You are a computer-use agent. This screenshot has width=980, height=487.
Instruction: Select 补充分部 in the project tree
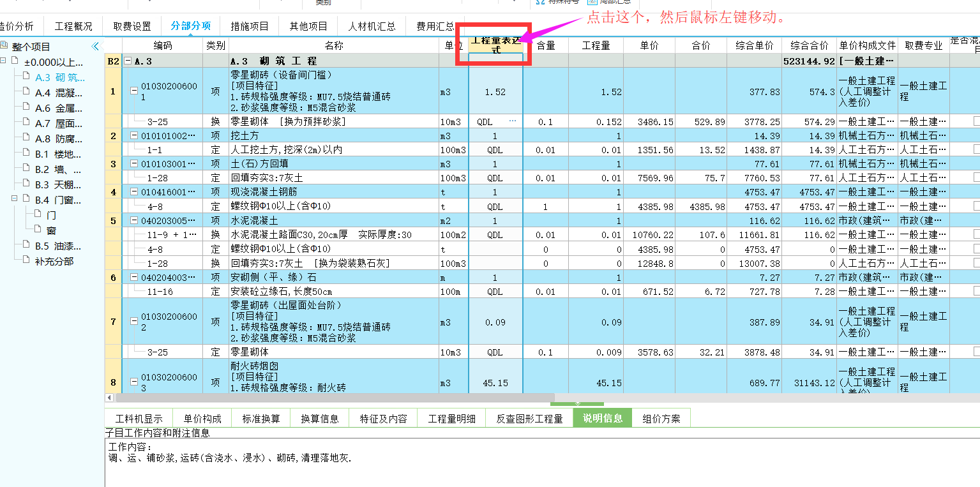coord(54,261)
